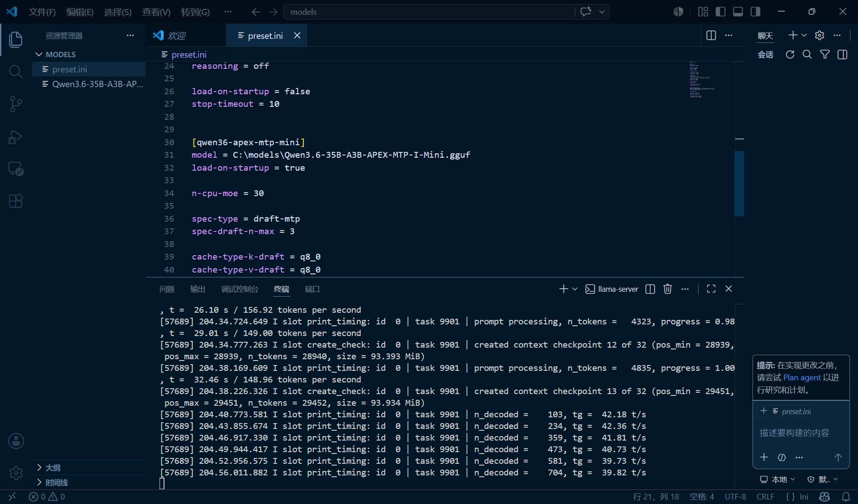Open Accounts menu in activity bar
Image resolution: width=858 pixels, height=504 pixels.
click(16, 441)
